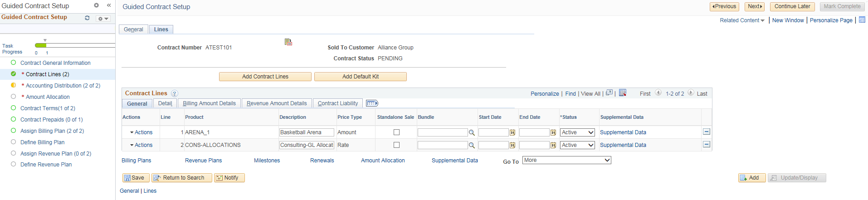Click the Show All Columns icon

click(372, 103)
